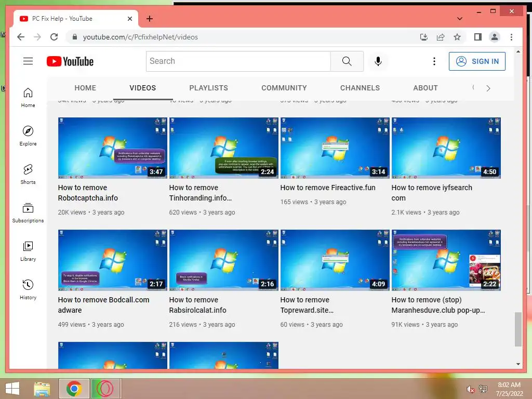Open iyfsearch com video thumbnail
This screenshot has height=399, width=532.
[x=446, y=148]
